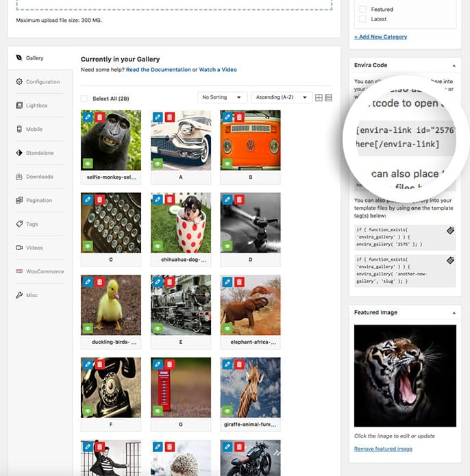Edit the duckling-birds image

tap(88, 281)
